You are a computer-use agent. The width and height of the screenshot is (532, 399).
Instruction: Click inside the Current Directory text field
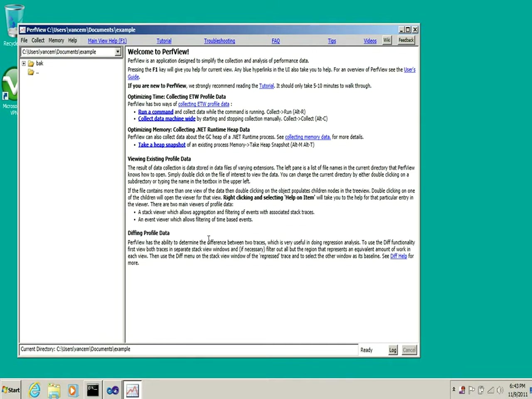(187, 349)
